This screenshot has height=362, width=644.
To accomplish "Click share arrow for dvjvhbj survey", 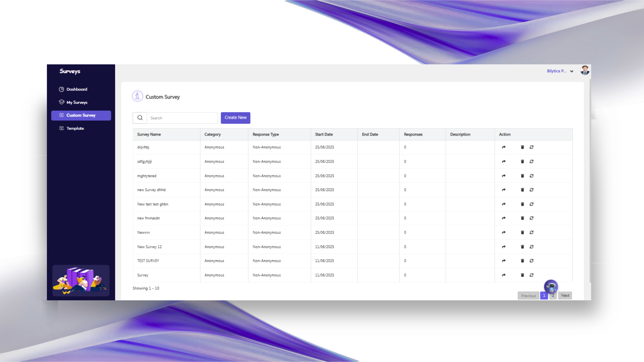I will tap(503, 147).
